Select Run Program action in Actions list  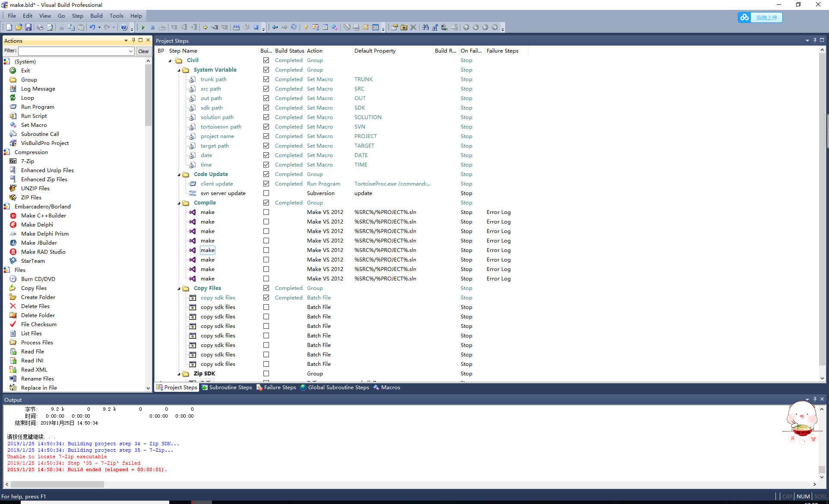point(38,107)
